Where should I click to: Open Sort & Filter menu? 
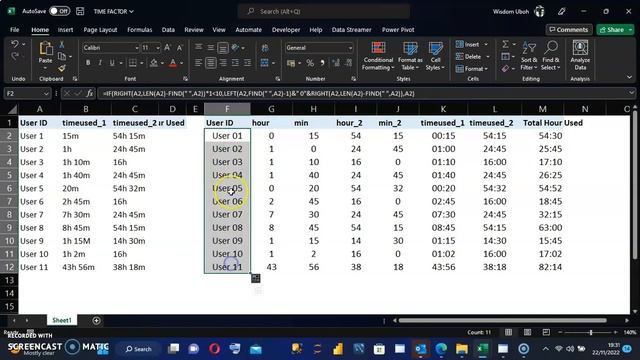(x=529, y=56)
